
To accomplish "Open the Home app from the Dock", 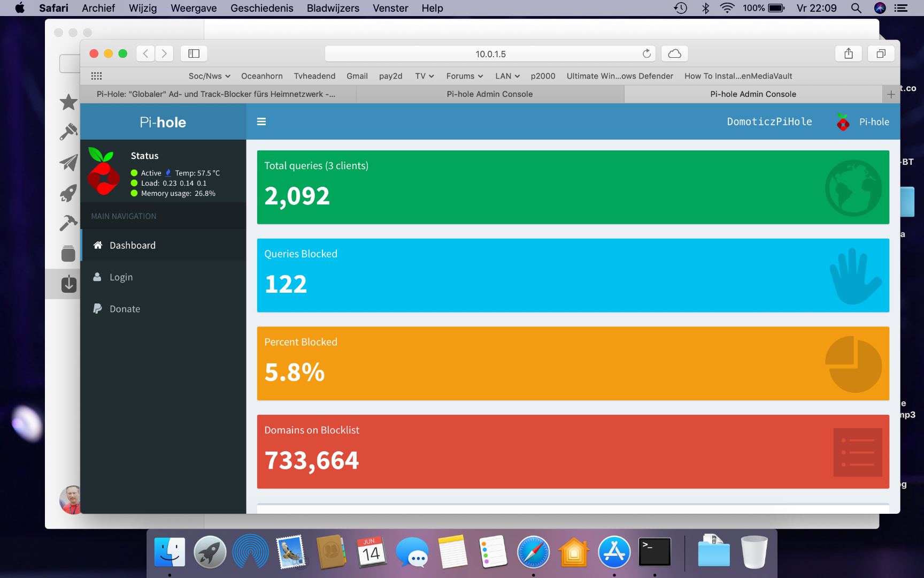I will (574, 552).
